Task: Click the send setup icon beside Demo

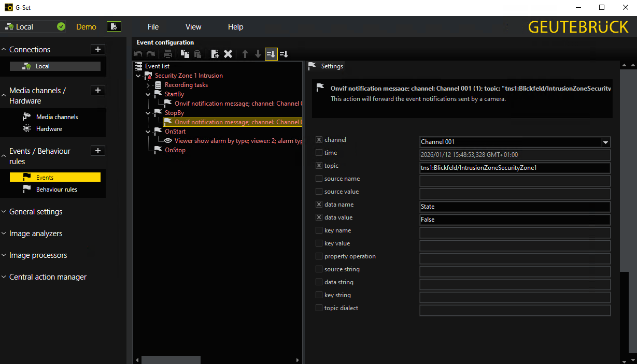Action: pos(114,26)
